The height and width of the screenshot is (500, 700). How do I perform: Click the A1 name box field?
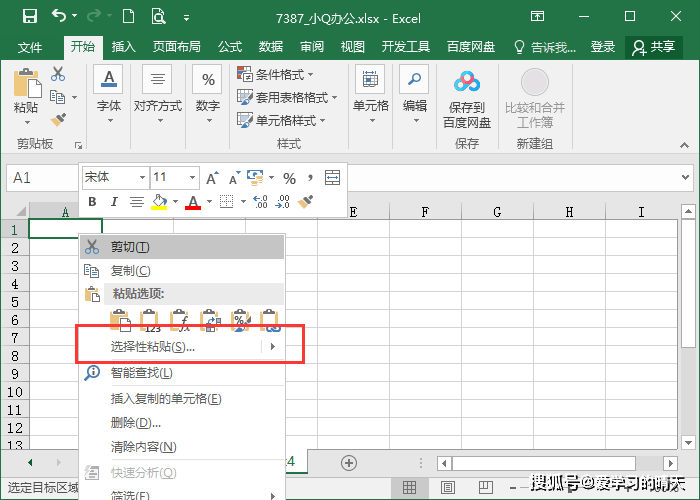click(42, 178)
